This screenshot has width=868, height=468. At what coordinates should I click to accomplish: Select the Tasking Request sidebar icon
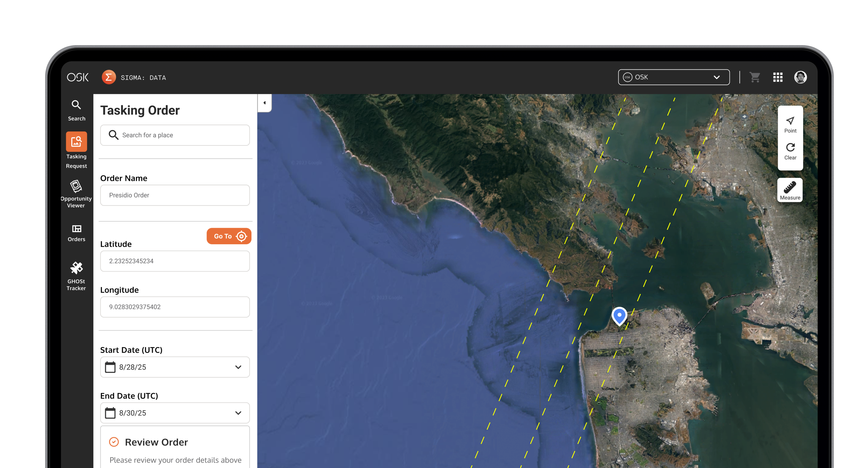(x=77, y=142)
